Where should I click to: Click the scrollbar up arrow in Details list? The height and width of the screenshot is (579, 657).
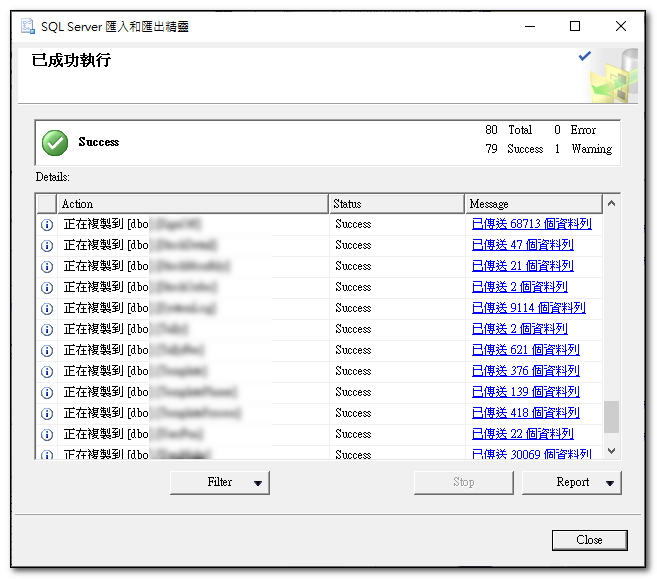[x=611, y=204]
